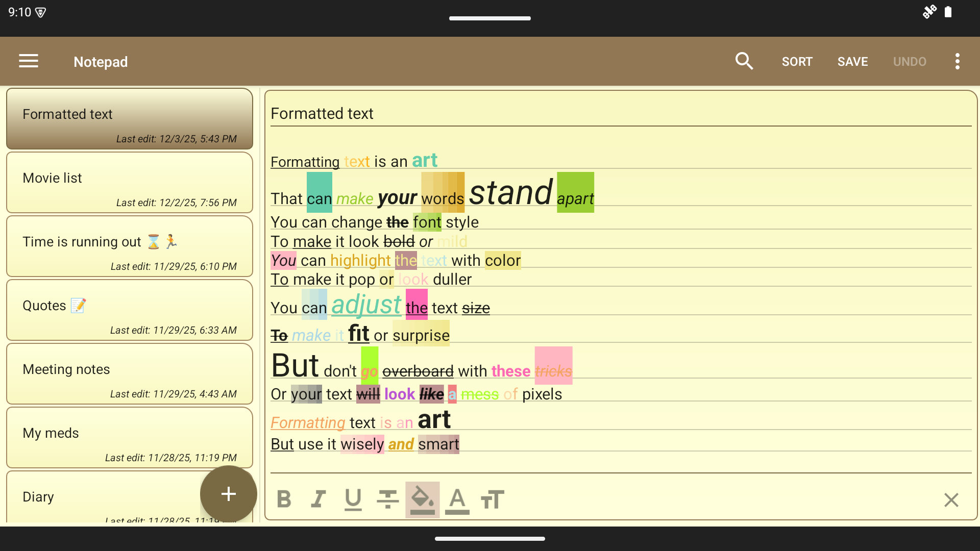
Task: Open the text color tool
Action: (x=457, y=499)
